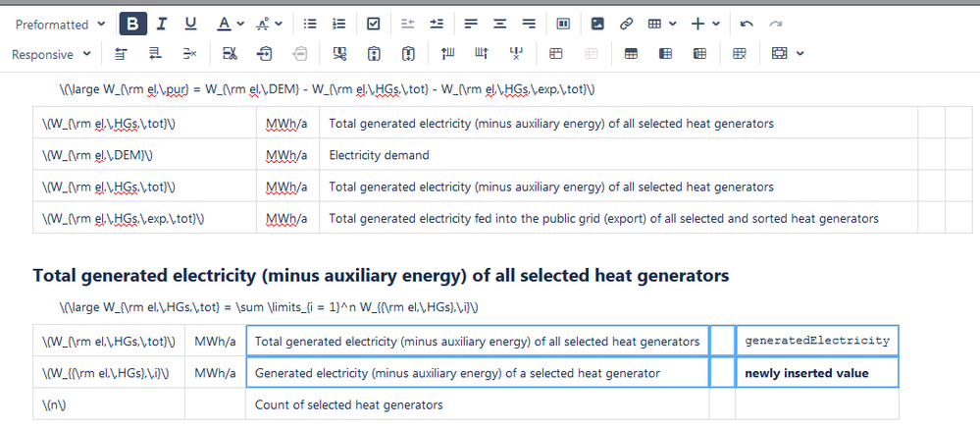Screen dimensions: 980x429
Task: Insert a bullet list
Action: coord(310,24)
